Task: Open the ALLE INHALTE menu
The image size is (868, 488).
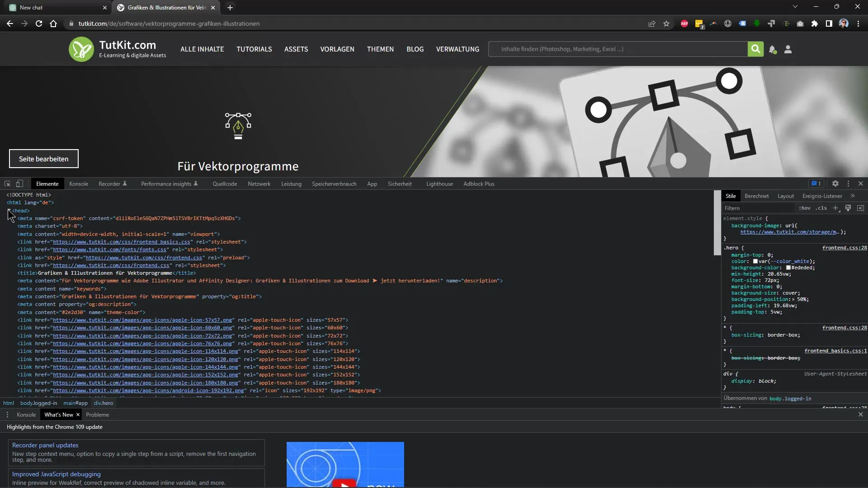Action: coord(202,49)
